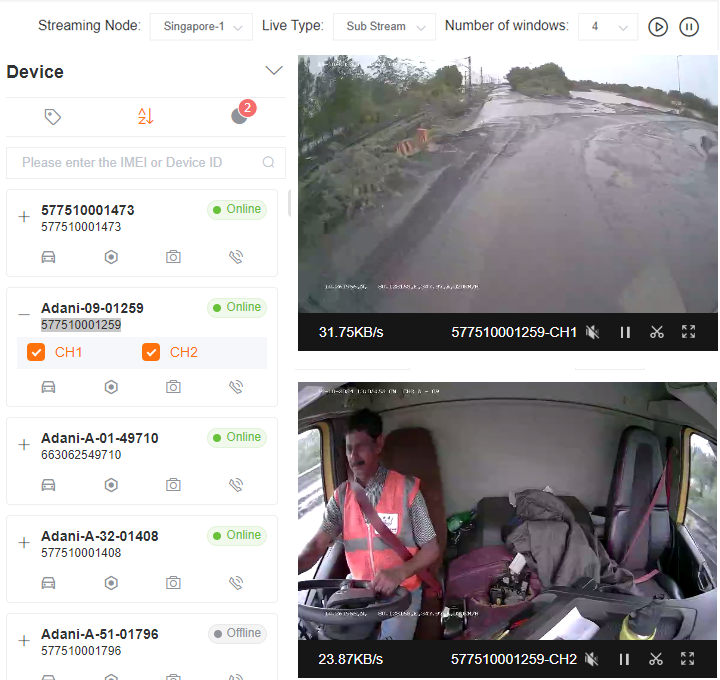This screenshot has height=680, width=720.
Task: Click the IMEI or Device ID search field
Action: coord(146,163)
